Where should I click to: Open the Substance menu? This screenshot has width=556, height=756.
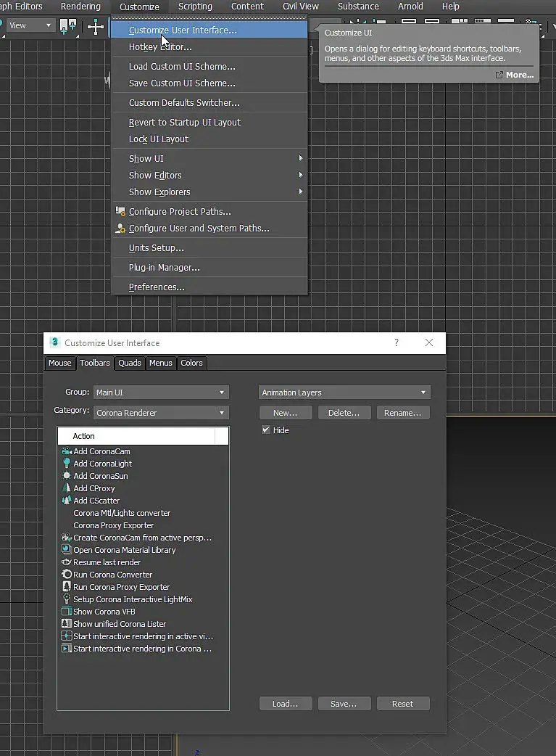358,7
